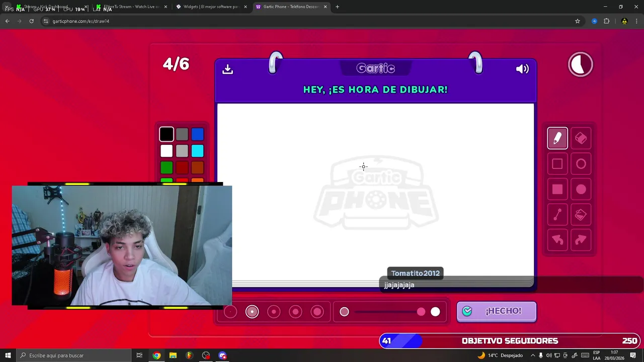
Task: Open Task View on the taskbar
Action: pyautogui.click(x=139, y=355)
